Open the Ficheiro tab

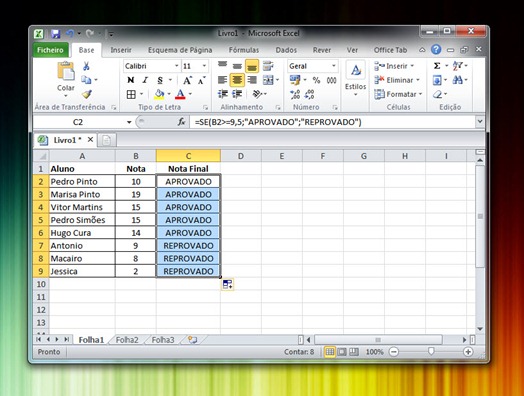(x=50, y=50)
